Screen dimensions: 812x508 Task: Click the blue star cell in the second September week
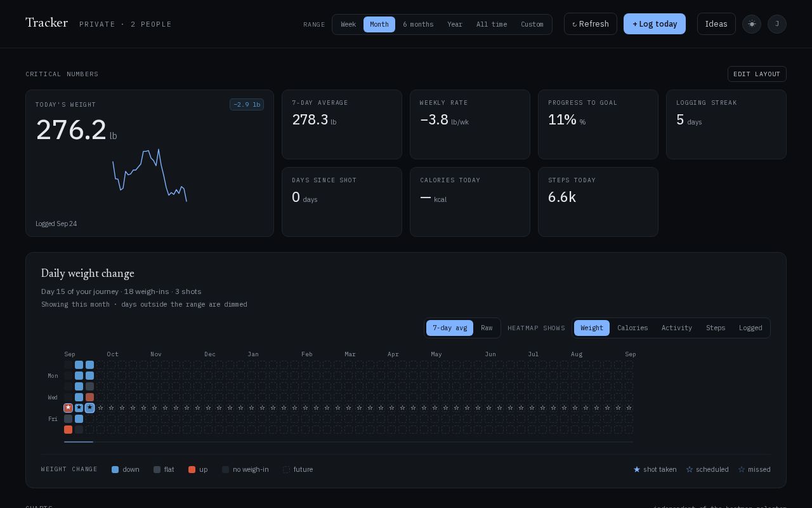pyautogui.click(x=79, y=408)
